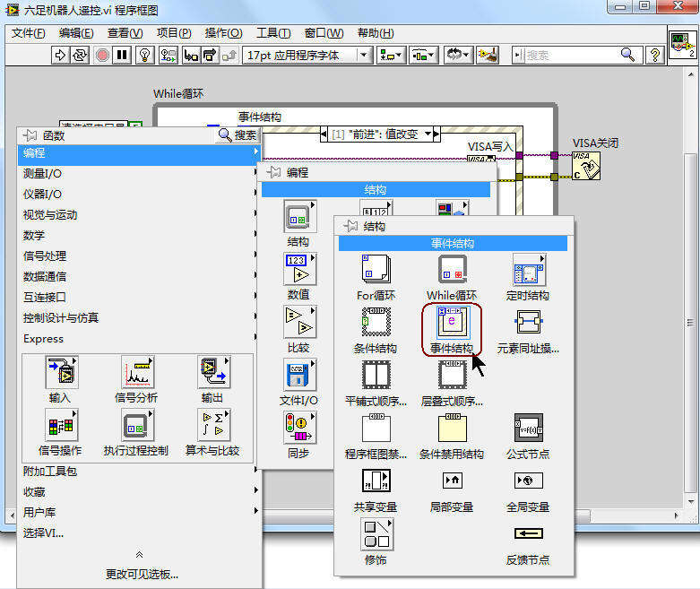The height and width of the screenshot is (589, 700).
Task: Toggle retain wire values button
Action: pyautogui.click(x=169, y=55)
